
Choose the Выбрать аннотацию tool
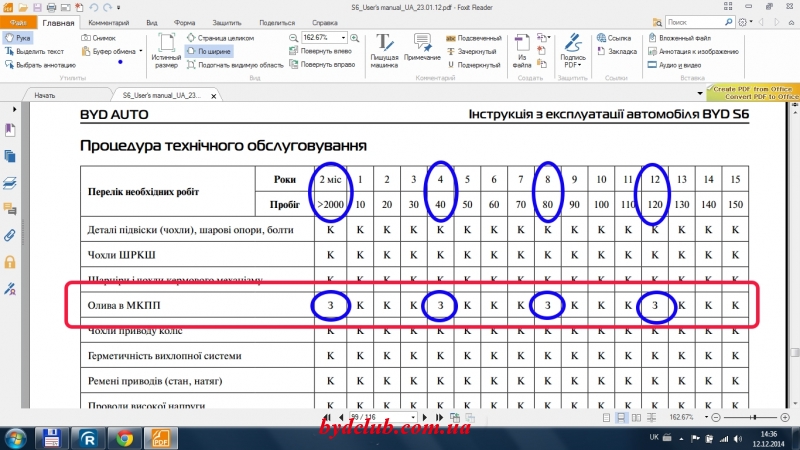pos(40,65)
